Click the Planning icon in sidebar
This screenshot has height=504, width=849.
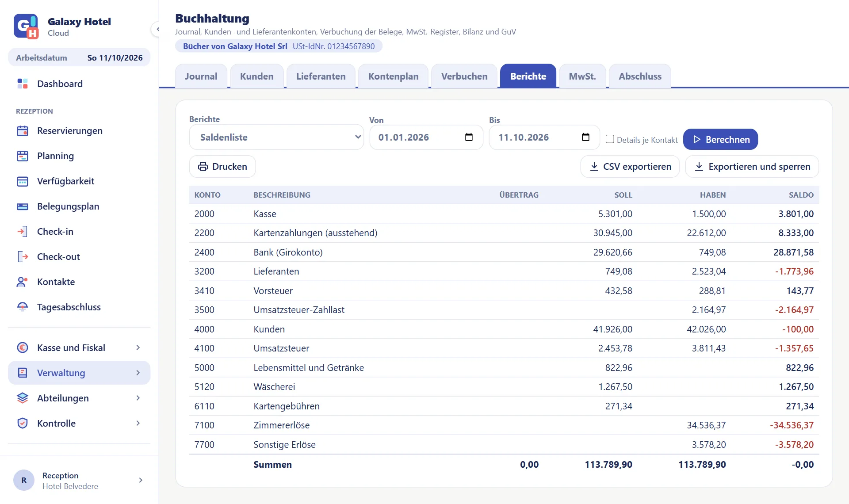pyautogui.click(x=23, y=156)
